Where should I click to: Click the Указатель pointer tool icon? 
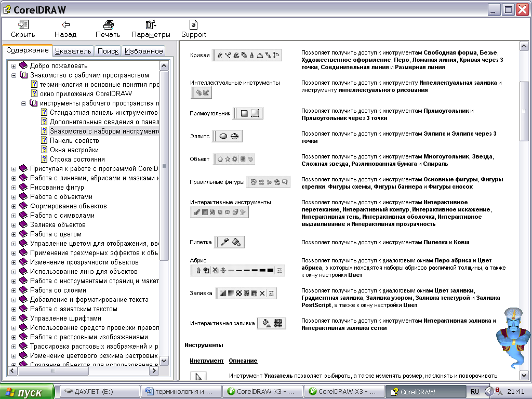coord(198,376)
